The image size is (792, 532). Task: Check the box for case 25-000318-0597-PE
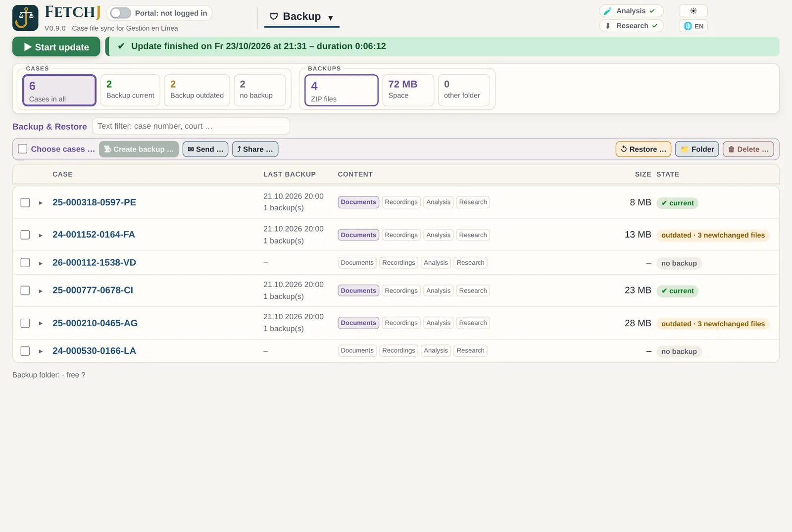25,202
